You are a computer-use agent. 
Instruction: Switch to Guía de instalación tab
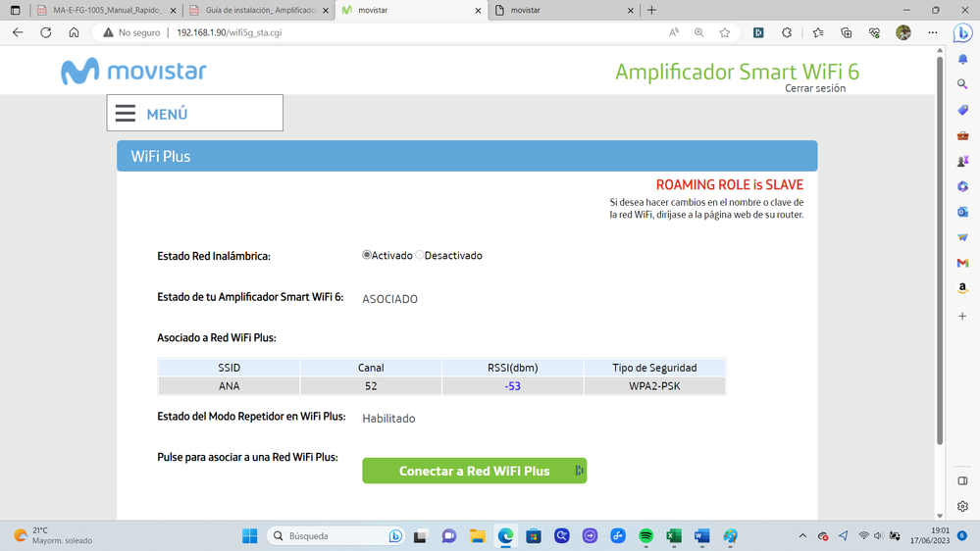[x=259, y=10]
